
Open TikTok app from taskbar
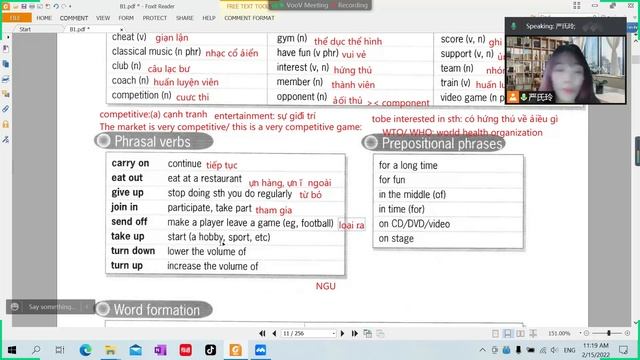[211, 350]
